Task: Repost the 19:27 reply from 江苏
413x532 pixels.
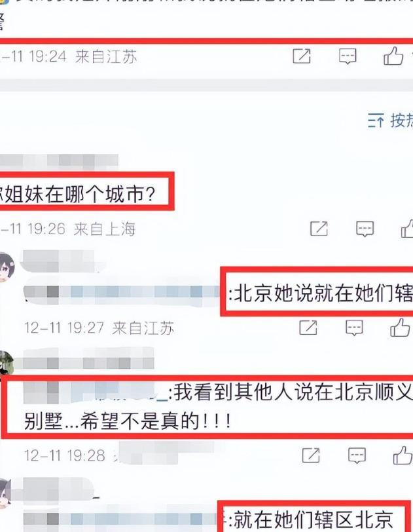Action: click(x=308, y=328)
